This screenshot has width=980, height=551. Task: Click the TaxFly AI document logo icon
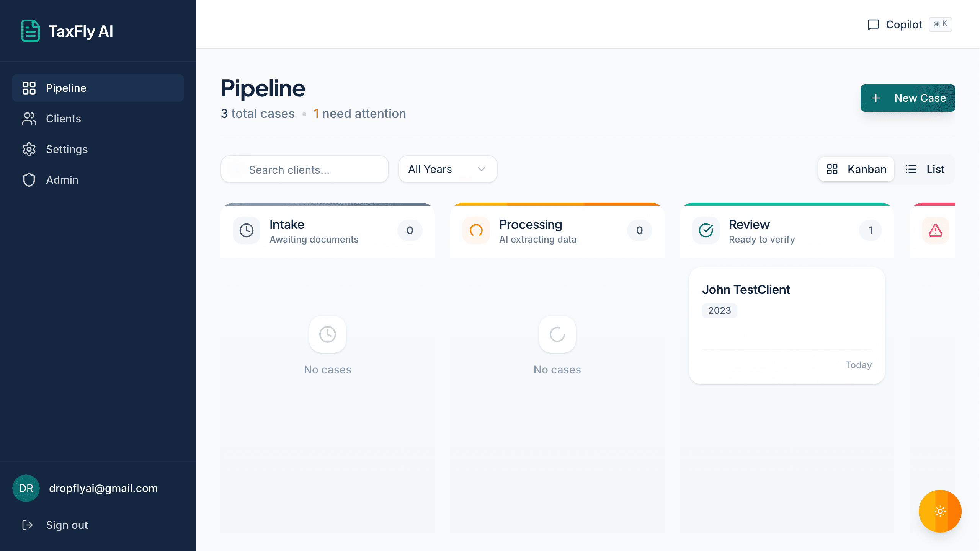(x=30, y=31)
